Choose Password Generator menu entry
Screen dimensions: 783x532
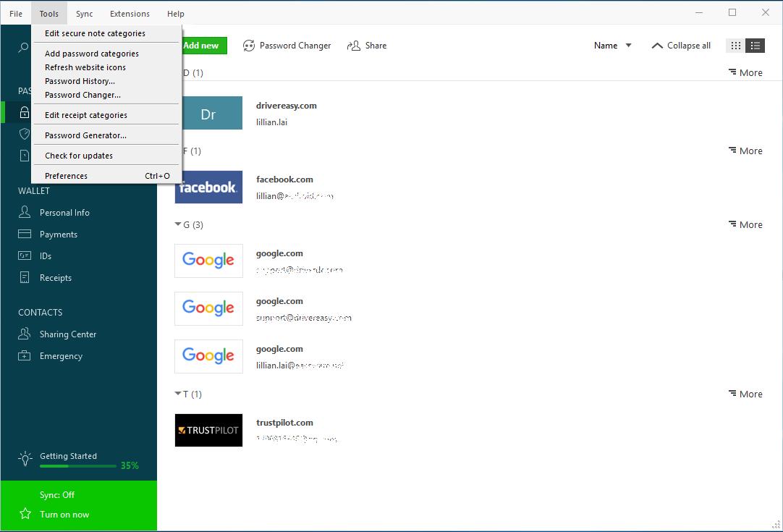pyautogui.click(x=106, y=135)
